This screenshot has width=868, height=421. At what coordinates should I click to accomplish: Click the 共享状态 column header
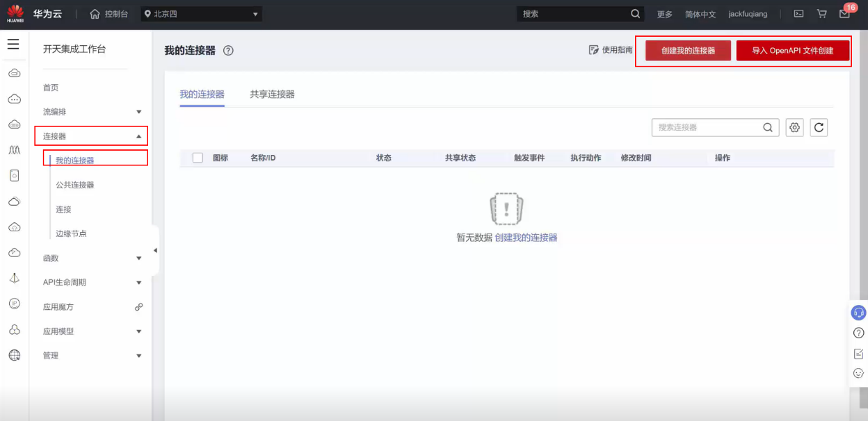click(x=460, y=158)
